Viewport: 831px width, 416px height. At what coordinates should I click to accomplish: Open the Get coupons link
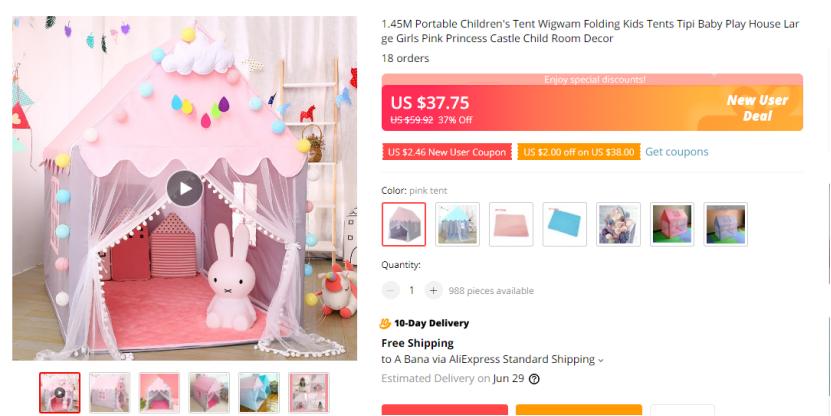click(x=676, y=152)
